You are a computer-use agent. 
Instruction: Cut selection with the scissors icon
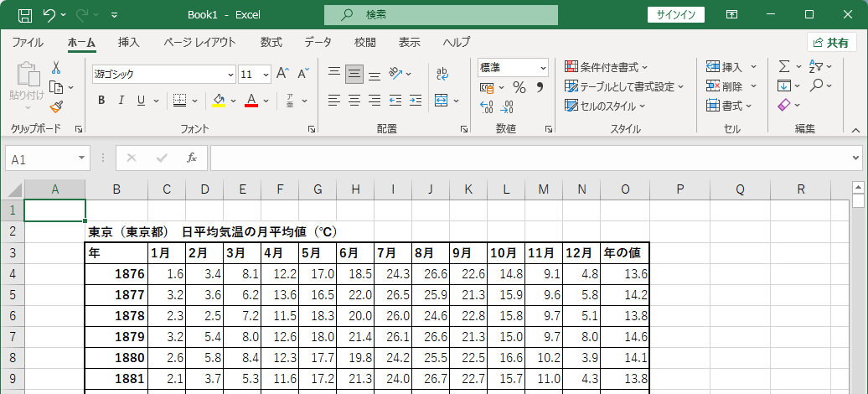(56, 68)
